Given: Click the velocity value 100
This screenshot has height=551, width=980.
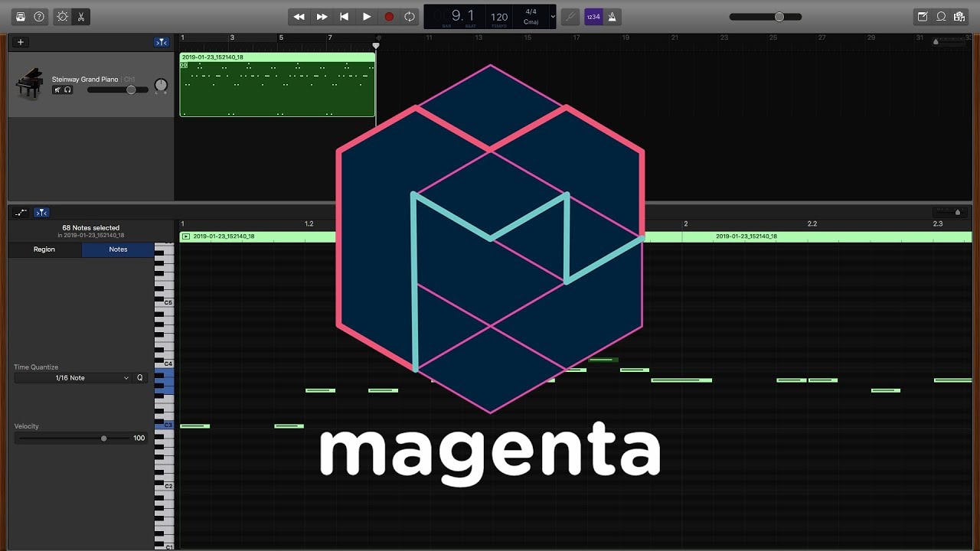Looking at the screenshot, I should point(139,439).
